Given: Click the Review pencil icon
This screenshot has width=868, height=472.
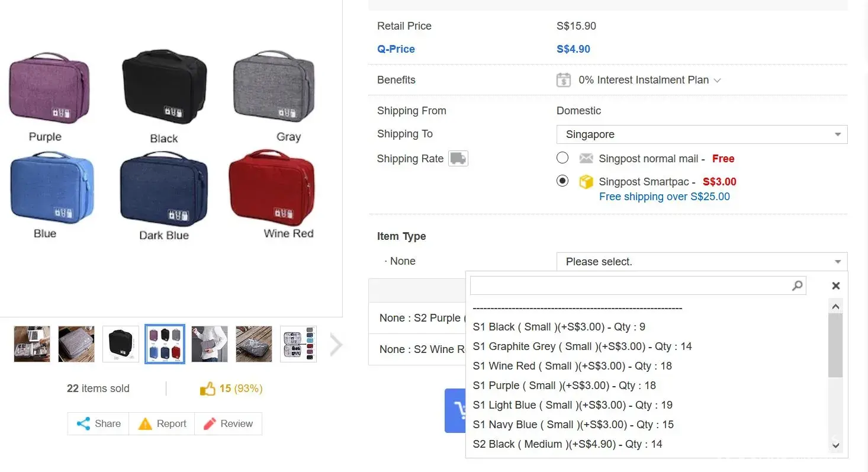Looking at the screenshot, I should pos(210,423).
